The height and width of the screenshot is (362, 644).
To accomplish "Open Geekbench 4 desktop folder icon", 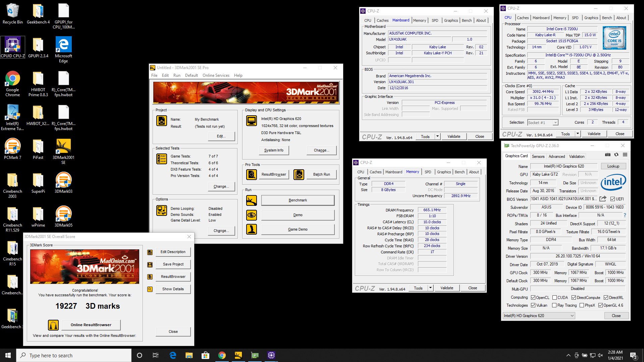I will click(38, 13).
